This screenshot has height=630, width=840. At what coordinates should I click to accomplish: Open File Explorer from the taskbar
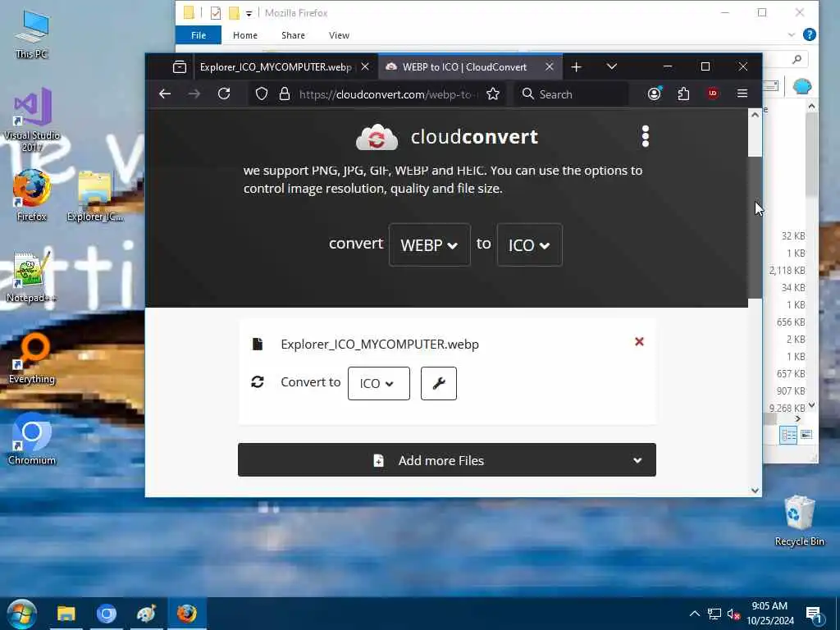[66, 614]
